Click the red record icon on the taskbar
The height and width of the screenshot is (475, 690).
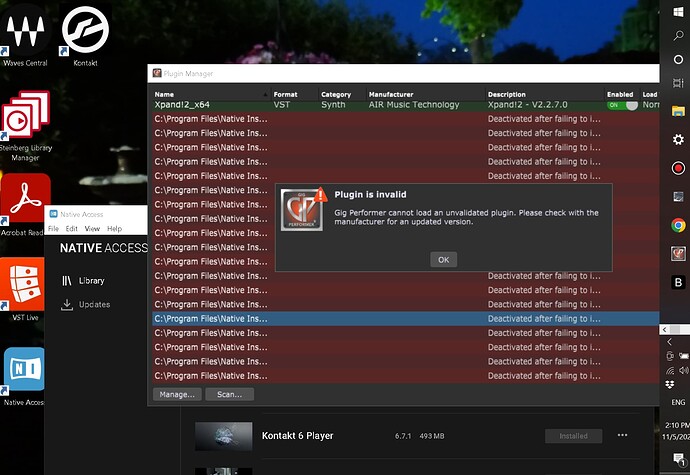678,168
